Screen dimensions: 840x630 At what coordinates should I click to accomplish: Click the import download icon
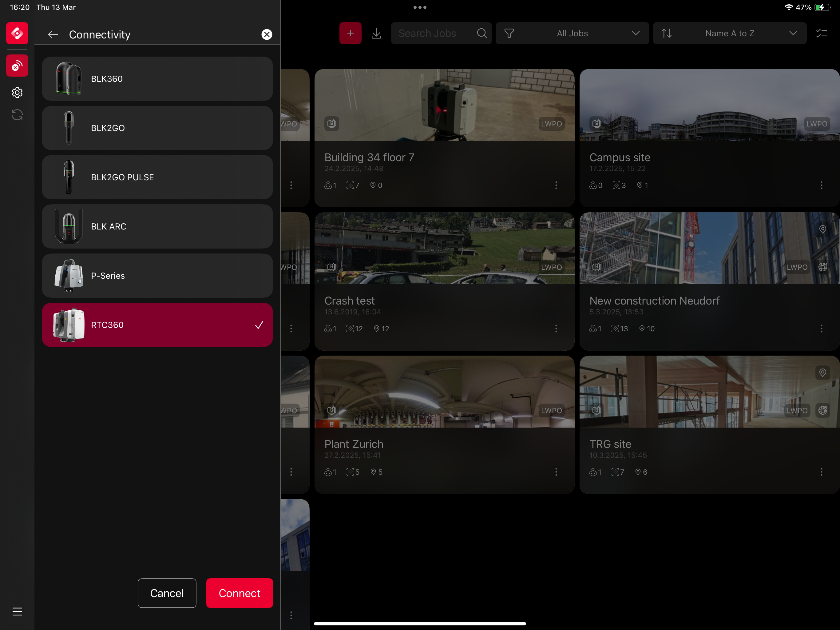click(376, 34)
